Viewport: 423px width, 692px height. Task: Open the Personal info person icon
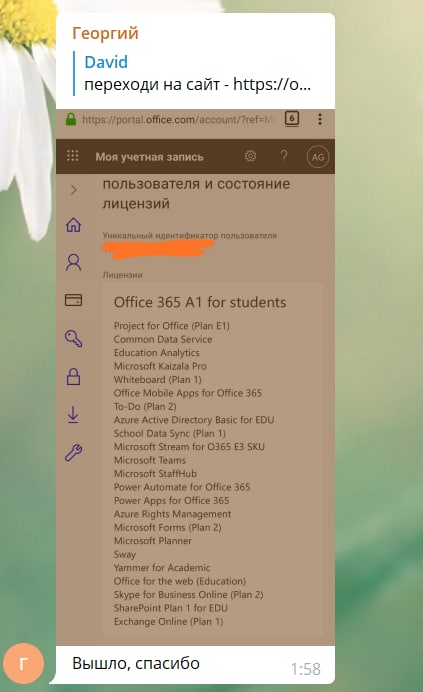73,262
